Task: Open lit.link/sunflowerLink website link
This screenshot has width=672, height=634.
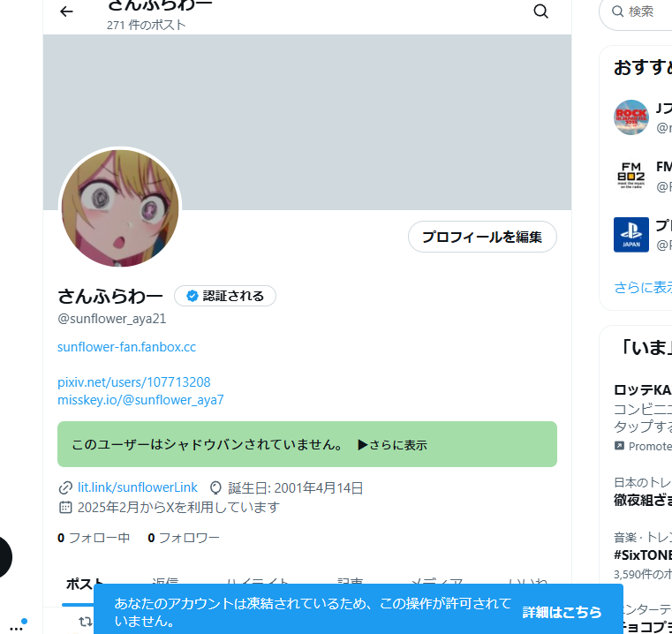Action: (138, 487)
